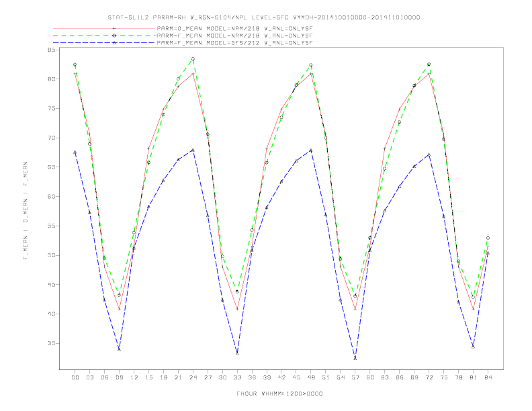Click x-axis tick label 63
This screenshot has height=411, width=532.
pyautogui.click(x=385, y=377)
